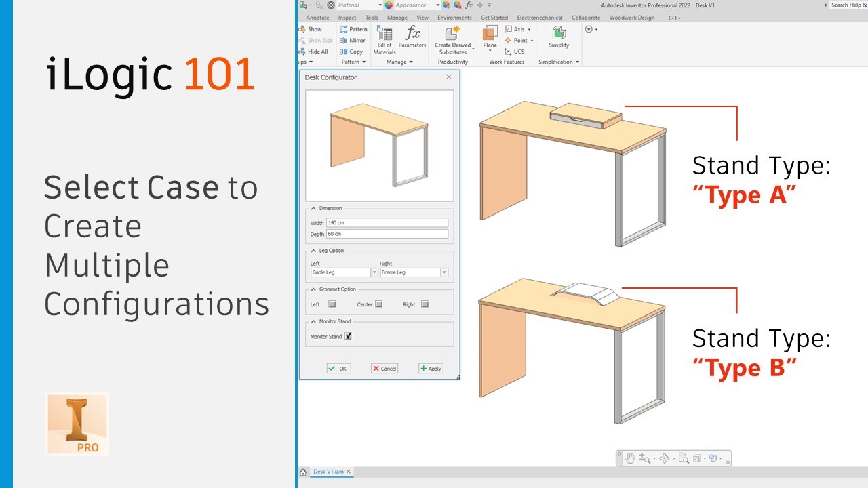Click the Look At navigation icon
Image resolution: width=868 pixels, height=488 pixels.
(684, 458)
